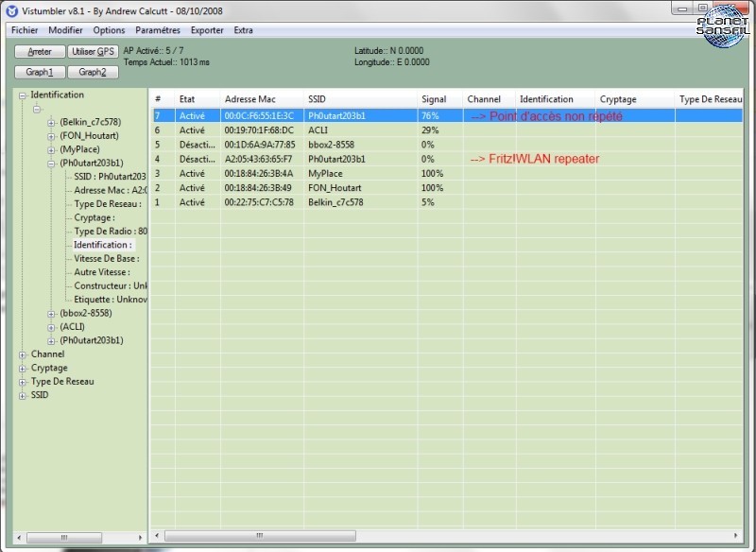Collapse the expanded (Ph0utart203b1) tree node
Screen dimensions: 756x552
(x=51, y=164)
